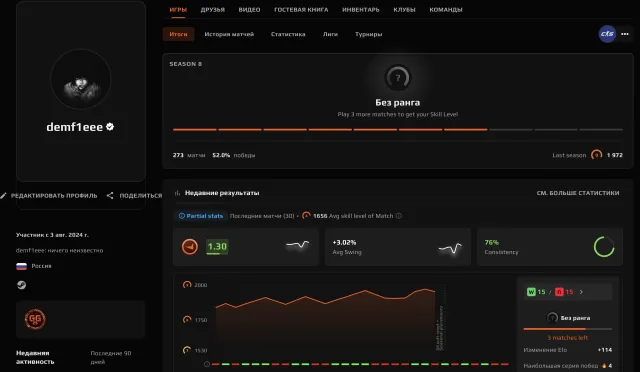Open the Лиги sub-tab
The height and width of the screenshot is (372, 640).
pyautogui.click(x=330, y=34)
